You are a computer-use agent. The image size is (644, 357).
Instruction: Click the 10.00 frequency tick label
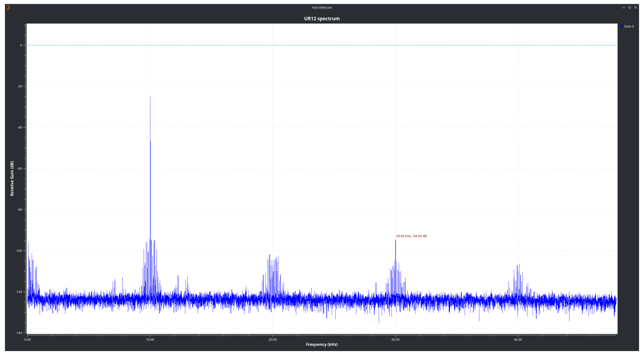[x=150, y=339]
